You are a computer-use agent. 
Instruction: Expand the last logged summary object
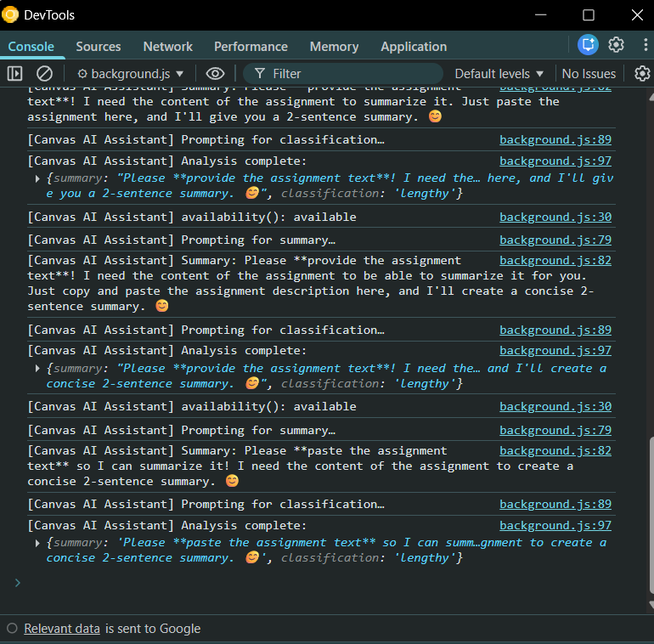[x=37, y=543]
